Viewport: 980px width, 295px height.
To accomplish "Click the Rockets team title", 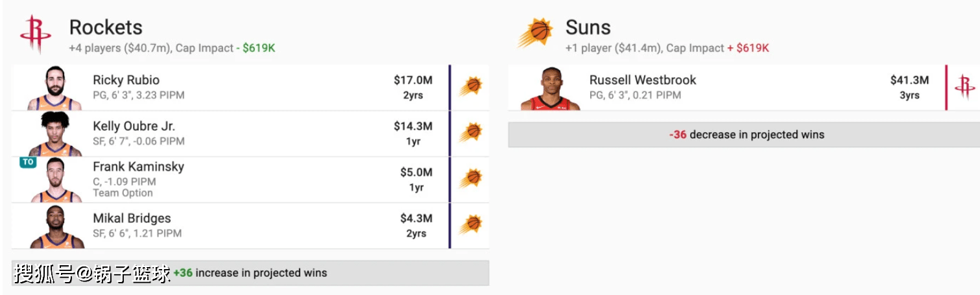I will (x=106, y=27).
